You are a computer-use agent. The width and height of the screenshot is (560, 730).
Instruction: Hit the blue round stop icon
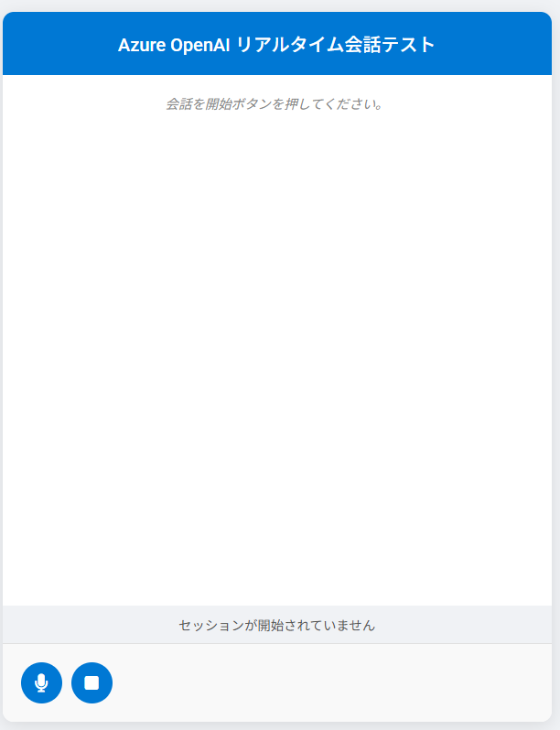click(x=92, y=682)
